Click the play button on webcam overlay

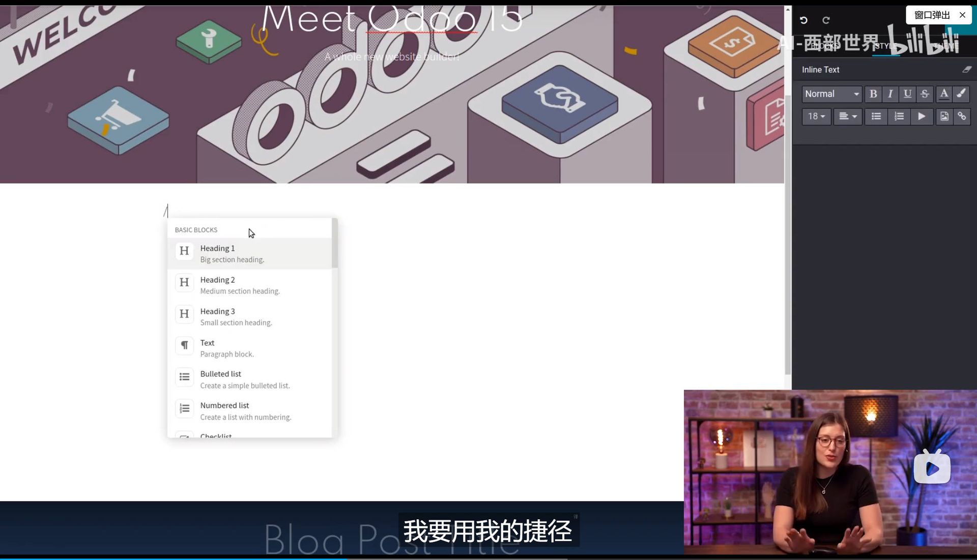(x=932, y=468)
